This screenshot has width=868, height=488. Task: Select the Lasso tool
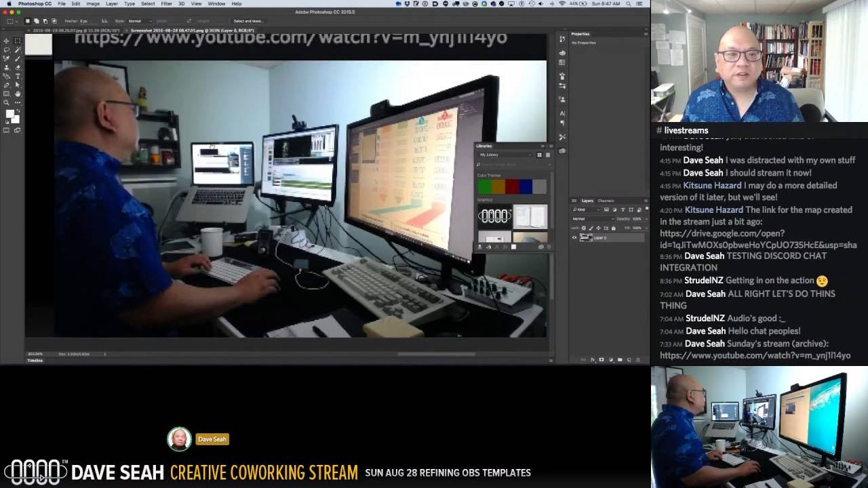click(6, 49)
